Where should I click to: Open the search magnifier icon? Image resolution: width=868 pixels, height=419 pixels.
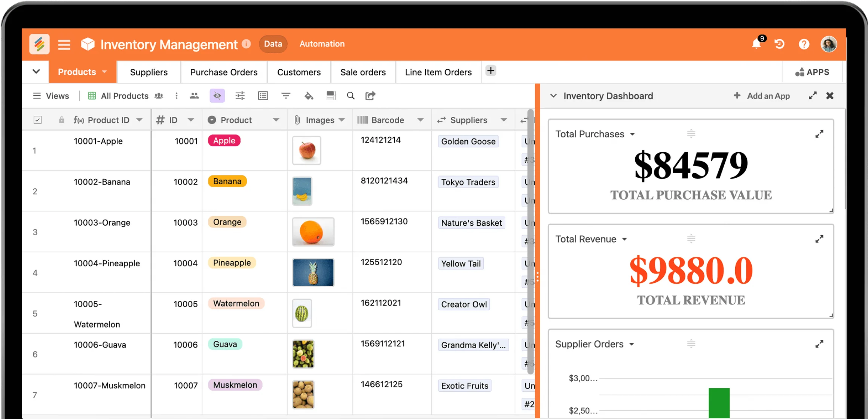[351, 96]
